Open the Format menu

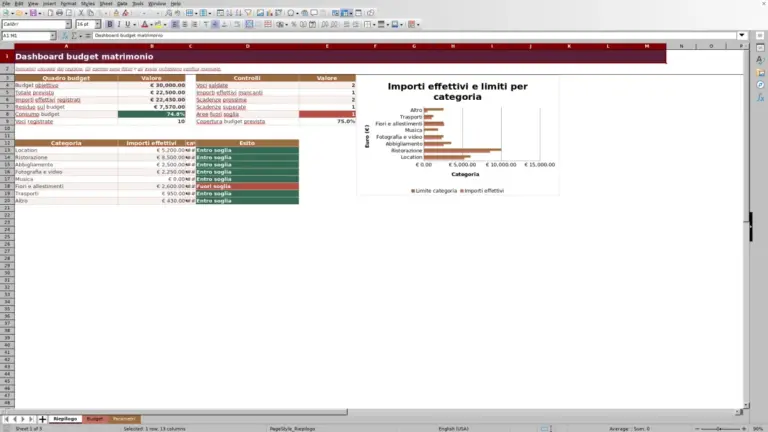[68, 3]
